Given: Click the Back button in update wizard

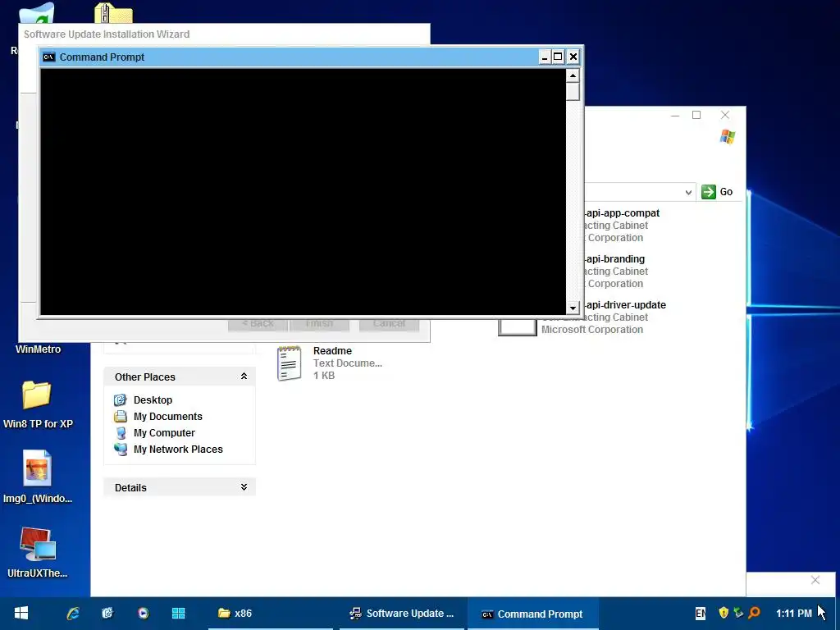Looking at the screenshot, I should pyautogui.click(x=258, y=325).
